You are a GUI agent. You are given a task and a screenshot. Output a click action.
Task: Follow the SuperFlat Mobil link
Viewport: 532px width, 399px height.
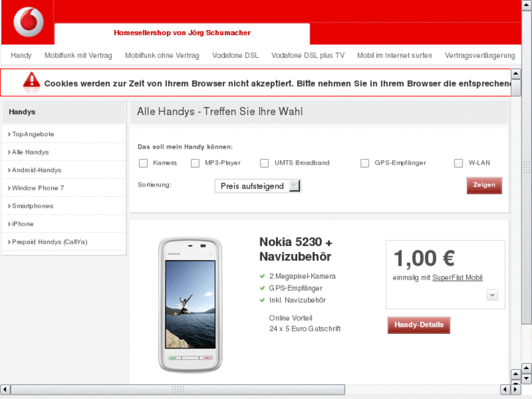click(457, 277)
